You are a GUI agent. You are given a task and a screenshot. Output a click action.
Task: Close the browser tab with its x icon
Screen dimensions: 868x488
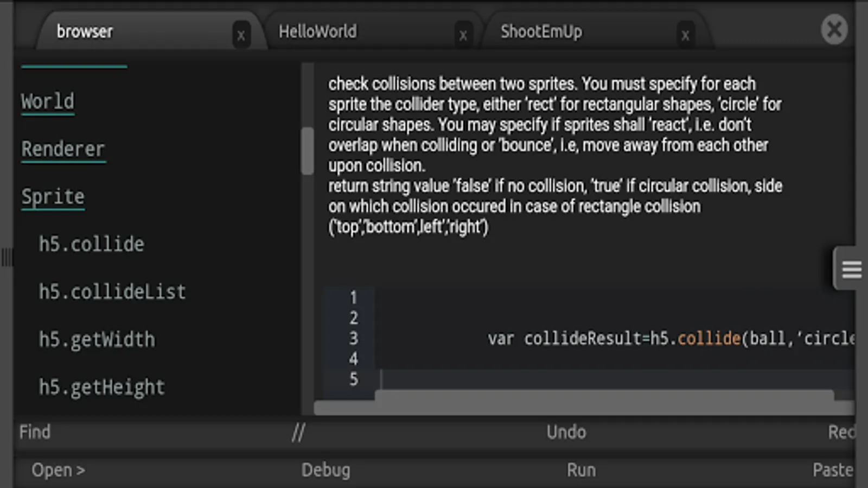241,36
